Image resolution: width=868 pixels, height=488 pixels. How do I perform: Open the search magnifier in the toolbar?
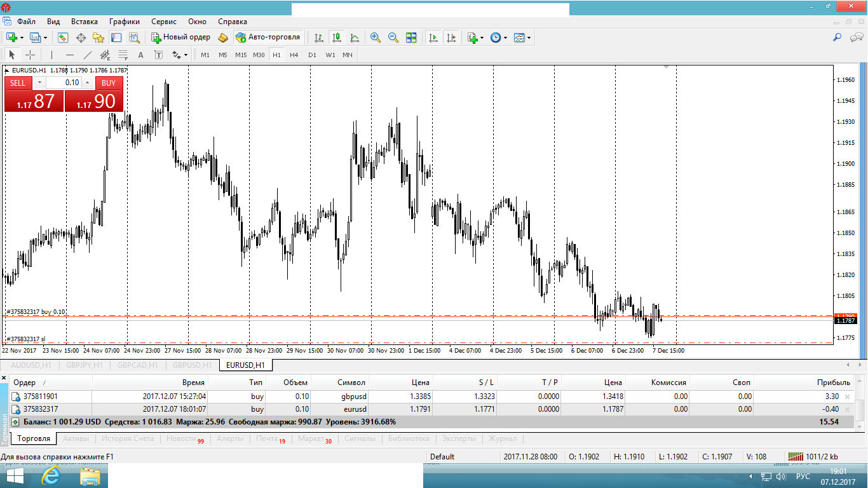[837, 37]
